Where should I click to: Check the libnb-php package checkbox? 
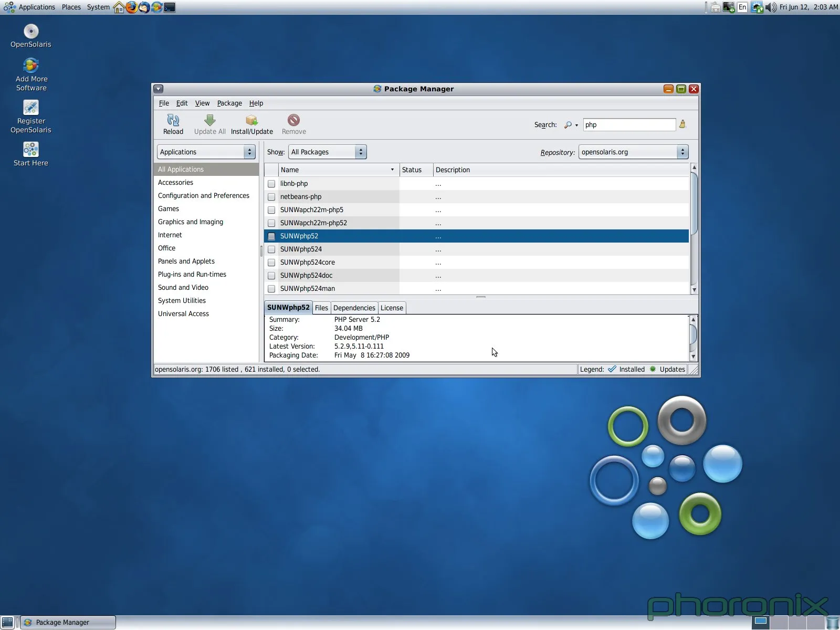coord(271,184)
